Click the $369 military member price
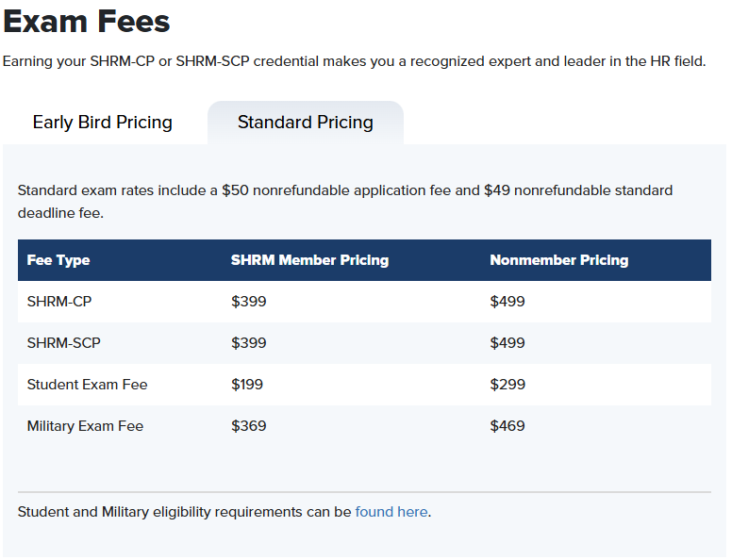The image size is (732, 560). 248,426
